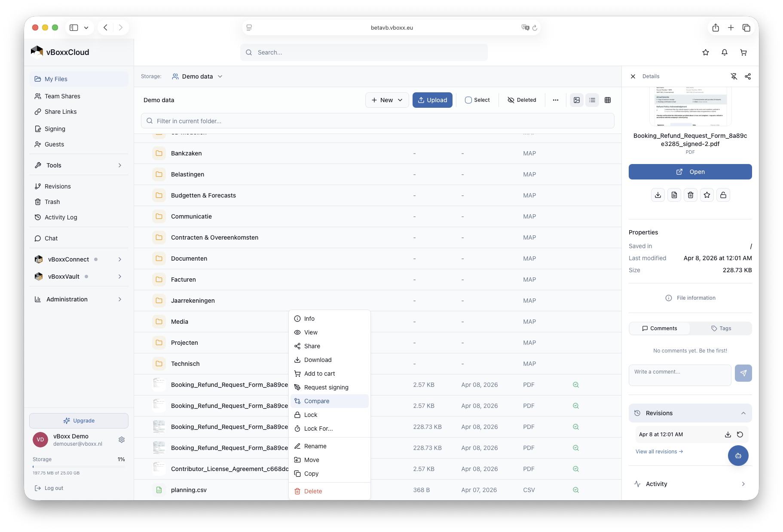Favorite the file with star button
Image resolution: width=783 pixels, height=532 pixels.
pyautogui.click(x=707, y=195)
